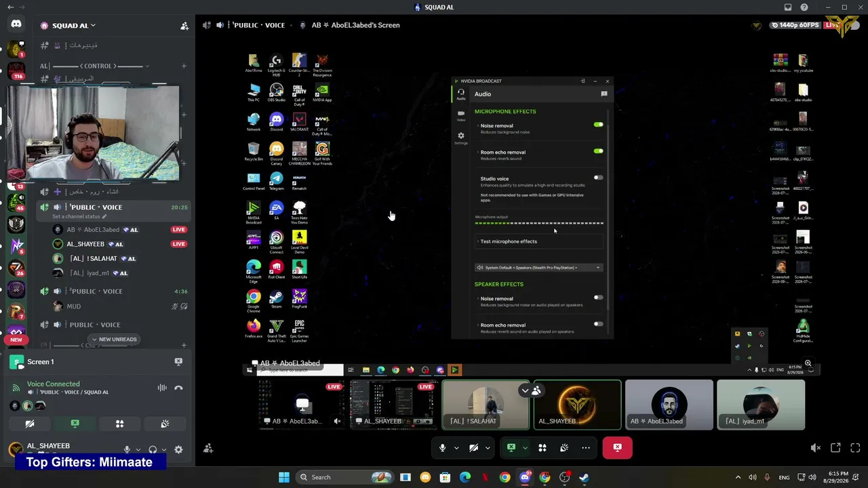Click the Microphone output level meter

[538, 223]
